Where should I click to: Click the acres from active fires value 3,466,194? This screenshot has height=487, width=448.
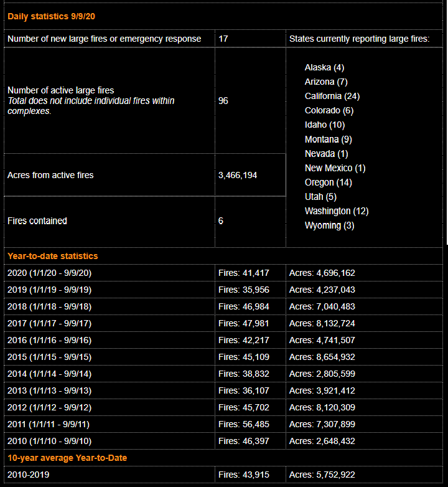pyautogui.click(x=238, y=176)
